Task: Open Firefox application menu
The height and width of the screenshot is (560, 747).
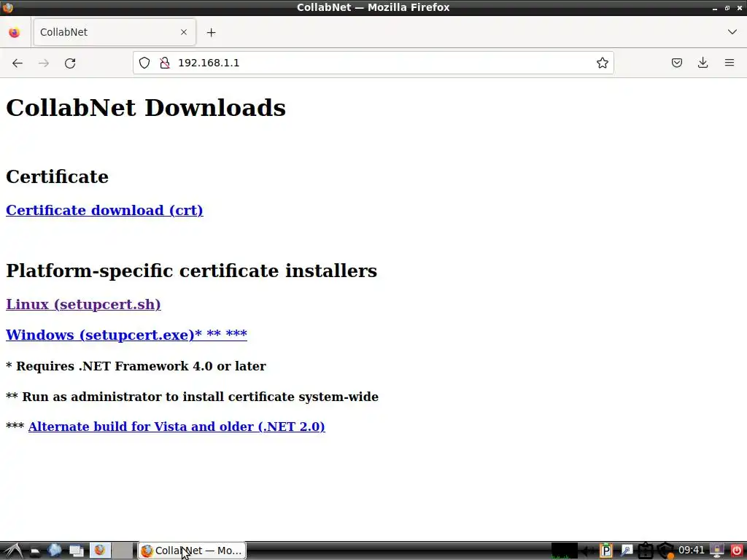Action: [729, 63]
